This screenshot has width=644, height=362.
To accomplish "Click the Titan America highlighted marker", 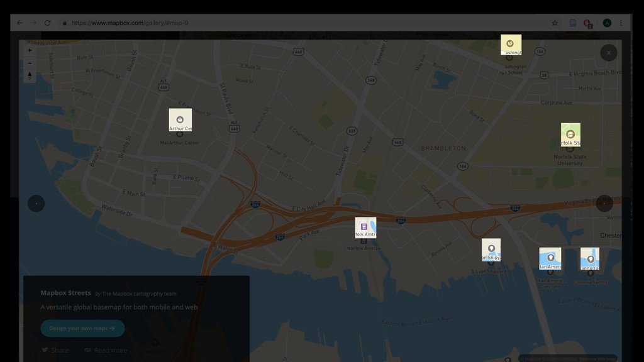I will [x=550, y=258].
